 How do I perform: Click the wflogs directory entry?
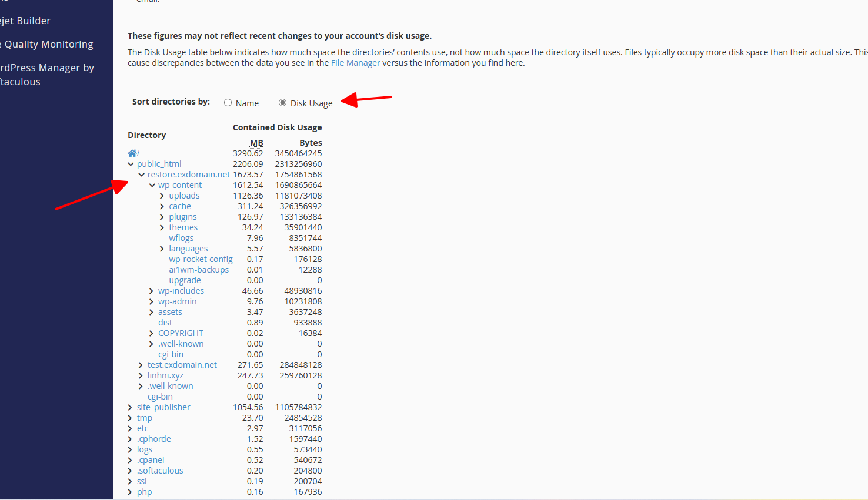(181, 238)
